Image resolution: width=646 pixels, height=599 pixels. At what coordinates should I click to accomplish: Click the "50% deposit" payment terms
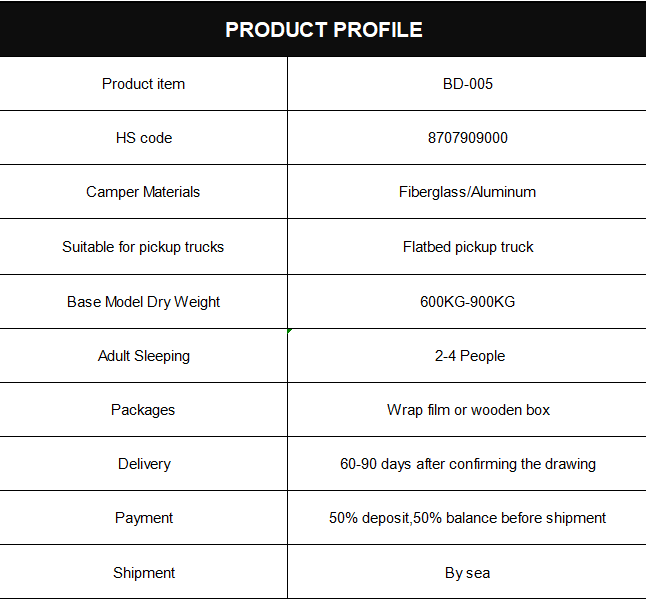pyautogui.click(x=467, y=518)
